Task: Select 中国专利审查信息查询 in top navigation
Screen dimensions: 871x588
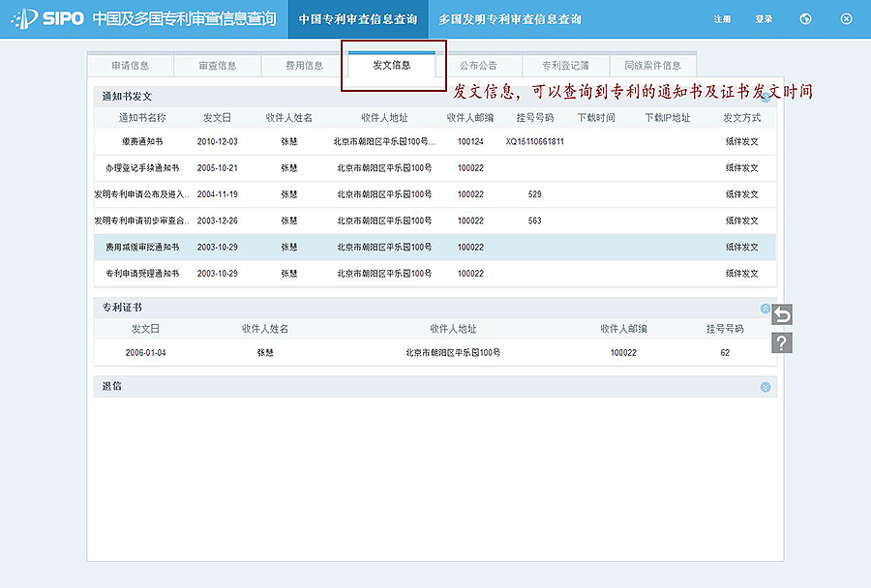Action: coord(358,19)
